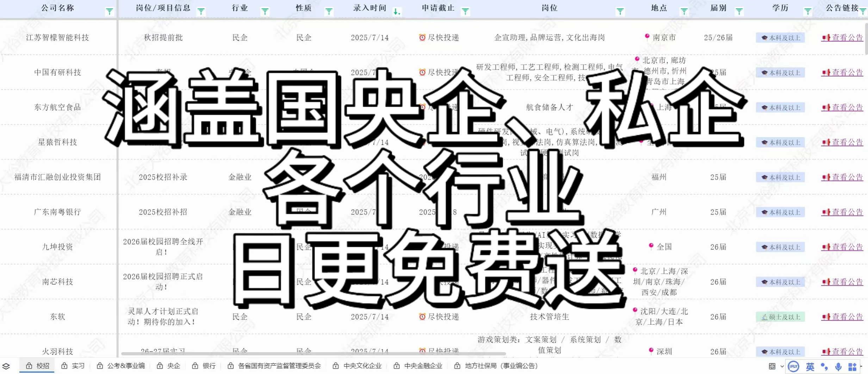The image size is (868, 374).
Task: Open the filter on the 地点 column
Action: coord(684,12)
